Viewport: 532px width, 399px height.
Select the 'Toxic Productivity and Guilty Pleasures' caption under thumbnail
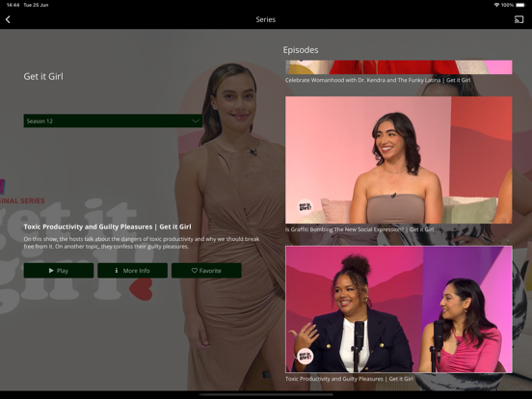pyautogui.click(x=349, y=379)
